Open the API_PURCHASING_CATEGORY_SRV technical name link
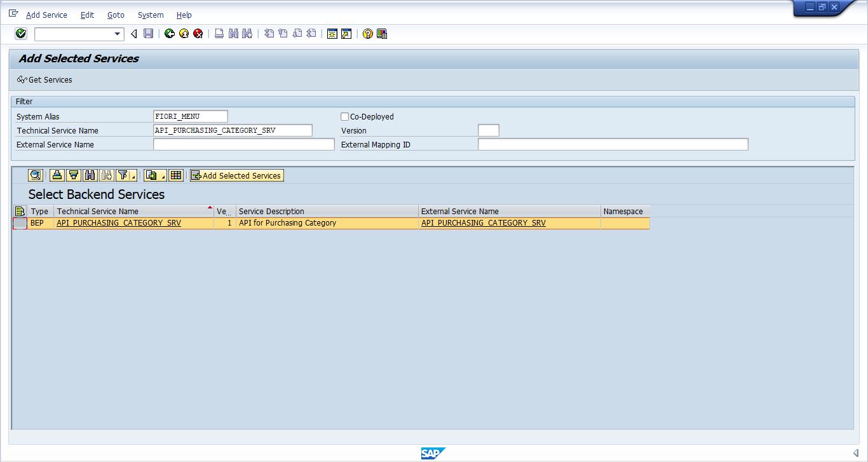The width and height of the screenshot is (868, 462). tap(119, 223)
